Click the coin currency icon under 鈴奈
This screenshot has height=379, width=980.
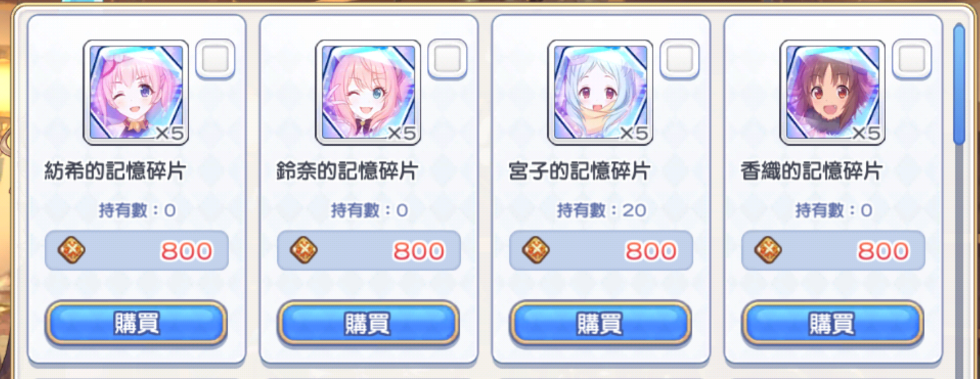click(x=303, y=251)
